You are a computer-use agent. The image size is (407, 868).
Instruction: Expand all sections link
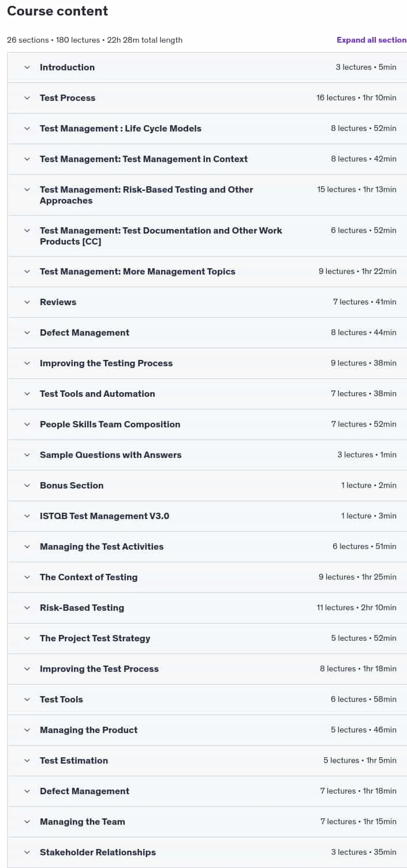[372, 40]
